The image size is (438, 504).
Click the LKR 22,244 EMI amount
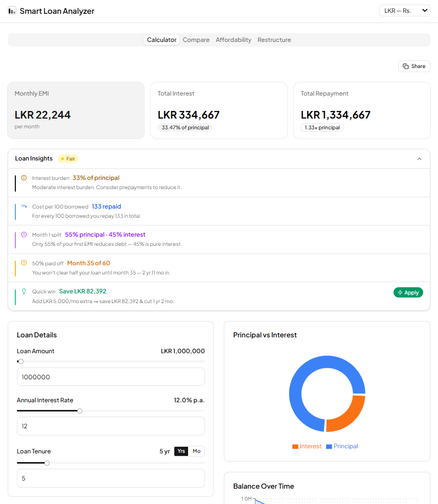click(42, 114)
